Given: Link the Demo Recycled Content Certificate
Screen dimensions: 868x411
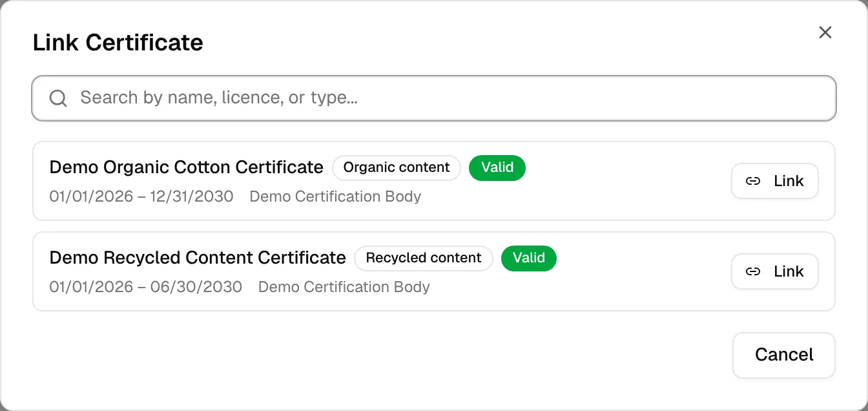Looking at the screenshot, I should 775,271.
